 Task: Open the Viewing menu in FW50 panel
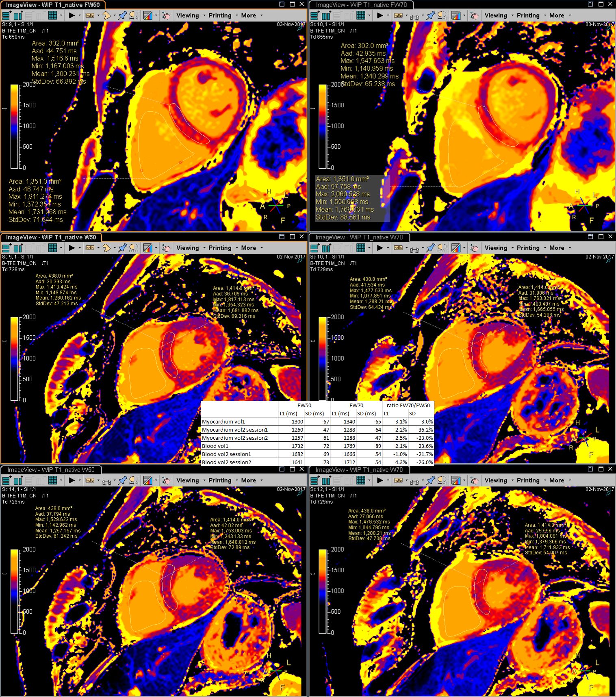187,15
